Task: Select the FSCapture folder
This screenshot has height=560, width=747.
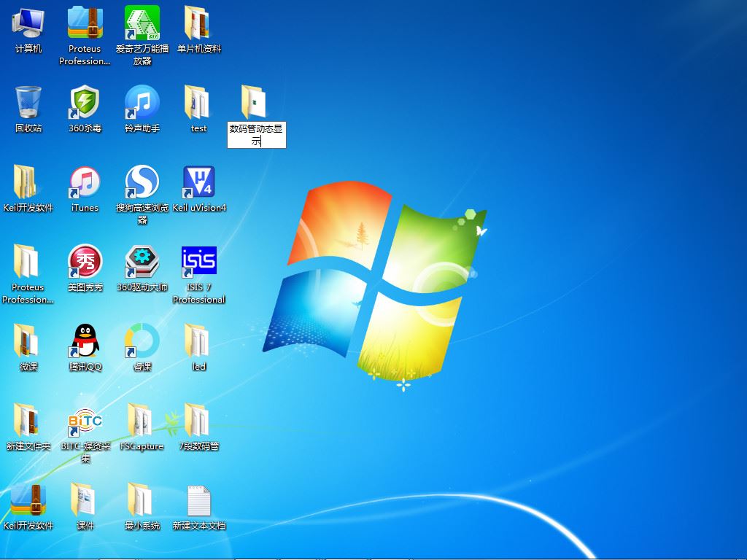Action: click(x=140, y=420)
